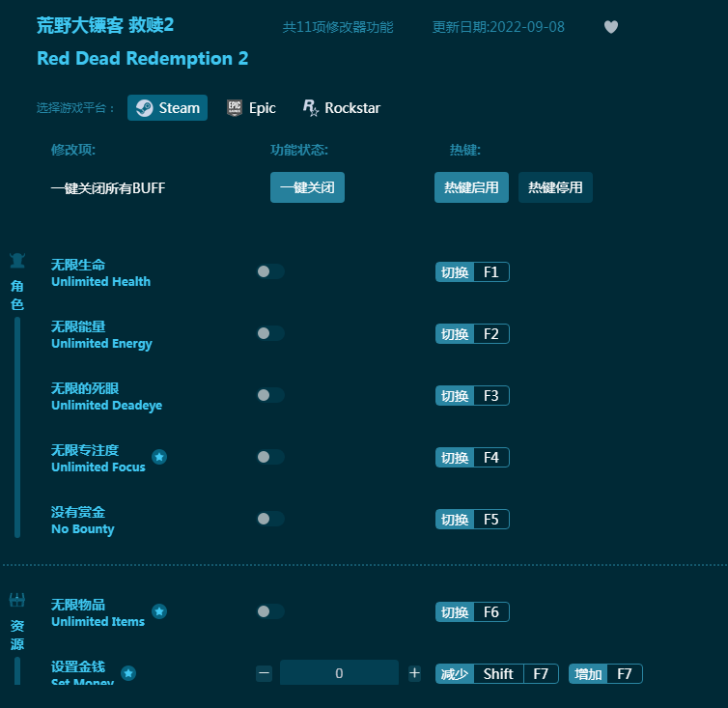
Task: Click the Unlimited Deadeye label
Action: (x=107, y=396)
